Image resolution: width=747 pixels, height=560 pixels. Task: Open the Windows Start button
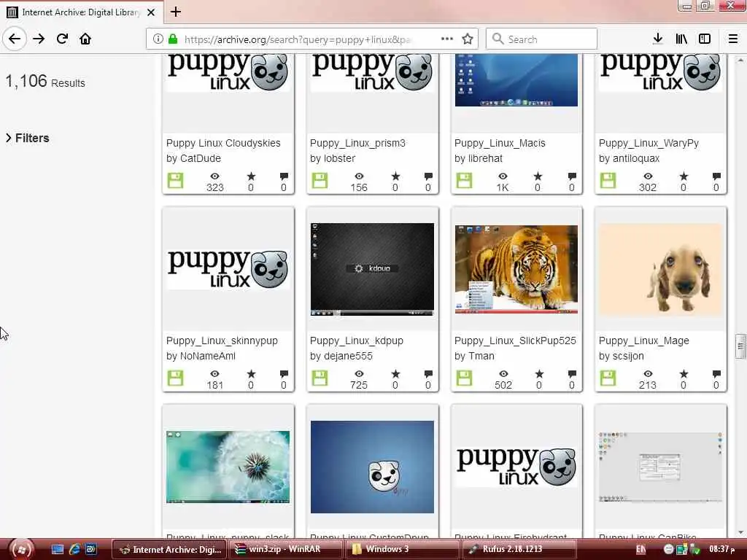(x=21, y=549)
